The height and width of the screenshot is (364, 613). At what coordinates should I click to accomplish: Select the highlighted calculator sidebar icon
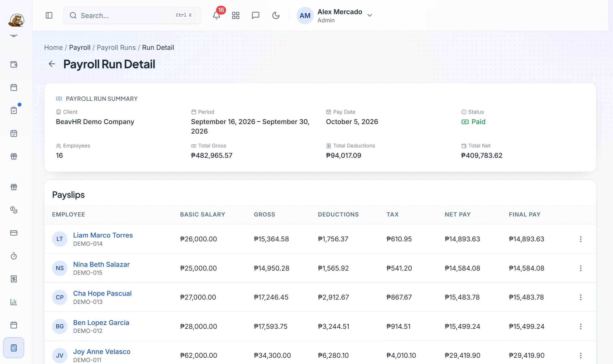click(x=14, y=348)
